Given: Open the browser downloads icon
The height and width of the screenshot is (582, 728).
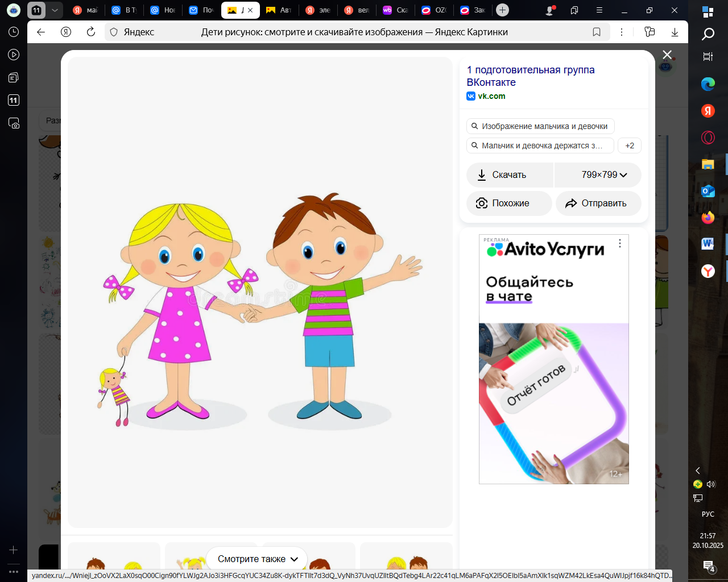Looking at the screenshot, I should 675,32.
